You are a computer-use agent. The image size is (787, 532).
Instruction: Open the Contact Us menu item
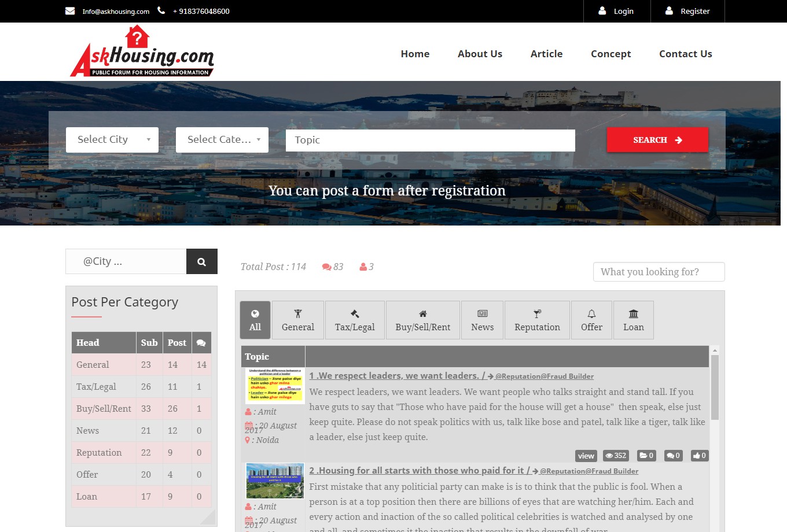click(x=685, y=54)
